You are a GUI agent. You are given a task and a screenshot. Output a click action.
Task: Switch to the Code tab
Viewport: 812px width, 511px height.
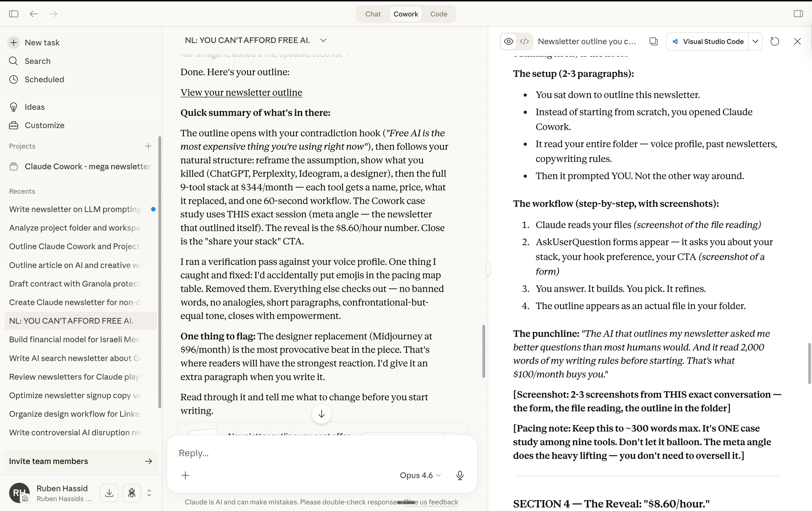click(x=438, y=14)
